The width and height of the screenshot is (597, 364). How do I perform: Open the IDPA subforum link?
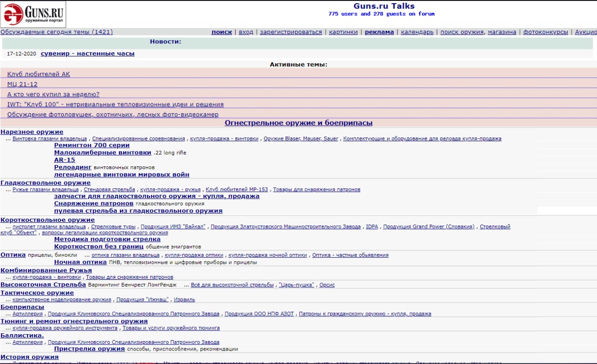(372, 227)
